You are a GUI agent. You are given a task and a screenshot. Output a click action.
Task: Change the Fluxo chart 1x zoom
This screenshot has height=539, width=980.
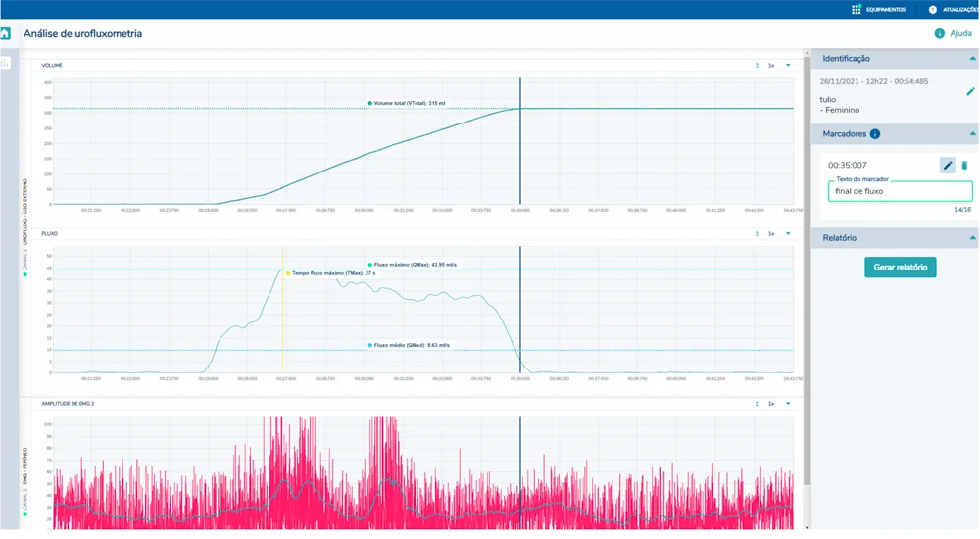[771, 234]
